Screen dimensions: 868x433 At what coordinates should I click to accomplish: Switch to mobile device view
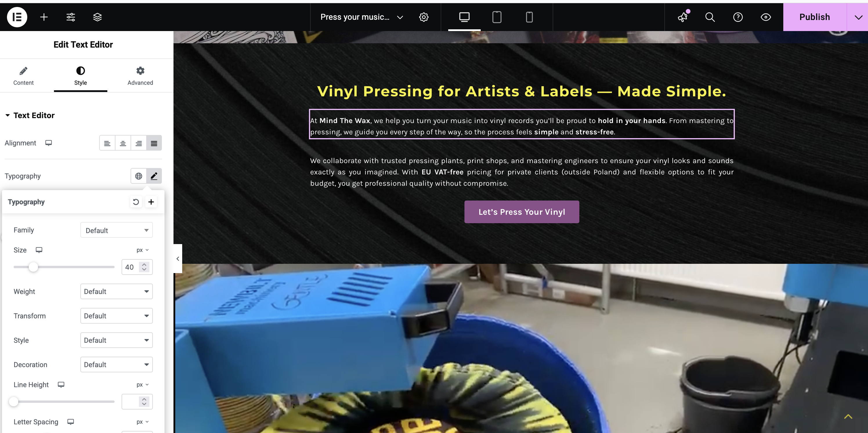[529, 17]
